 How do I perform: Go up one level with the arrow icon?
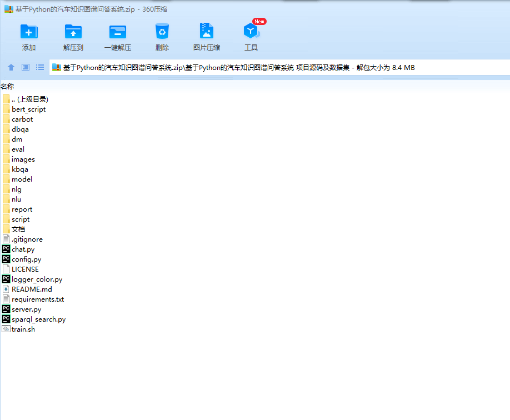point(11,67)
